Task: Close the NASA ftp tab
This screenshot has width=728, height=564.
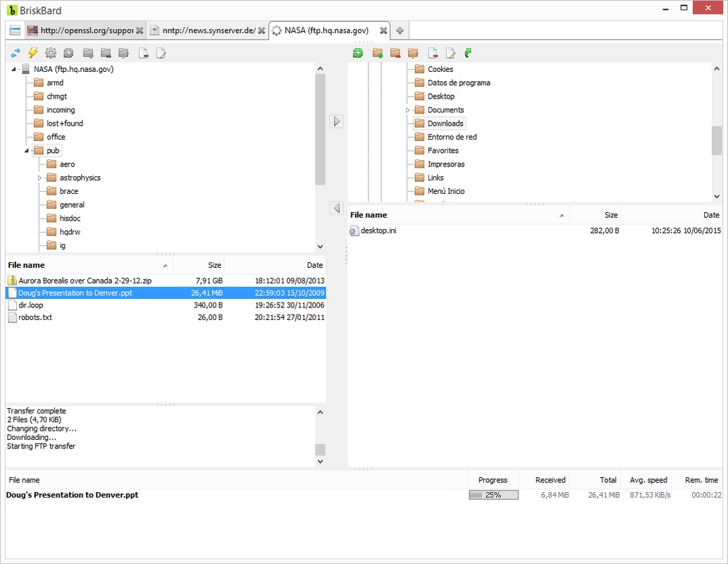Action: coord(383,30)
